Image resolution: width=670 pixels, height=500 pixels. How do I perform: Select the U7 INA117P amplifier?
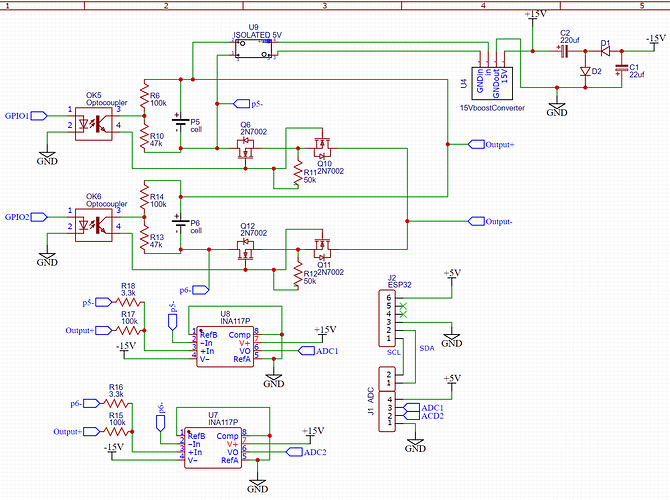coord(213,448)
